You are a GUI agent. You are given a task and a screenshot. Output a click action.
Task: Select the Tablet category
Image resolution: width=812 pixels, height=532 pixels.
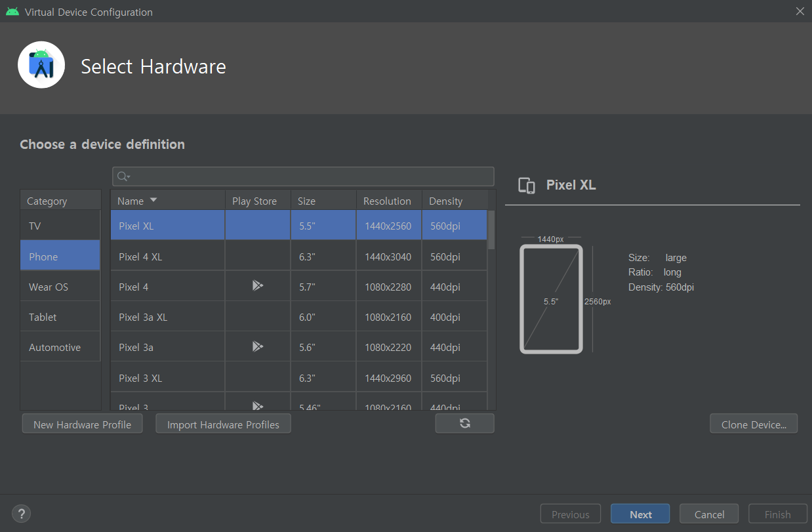pyautogui.click(x=60, y=317)
